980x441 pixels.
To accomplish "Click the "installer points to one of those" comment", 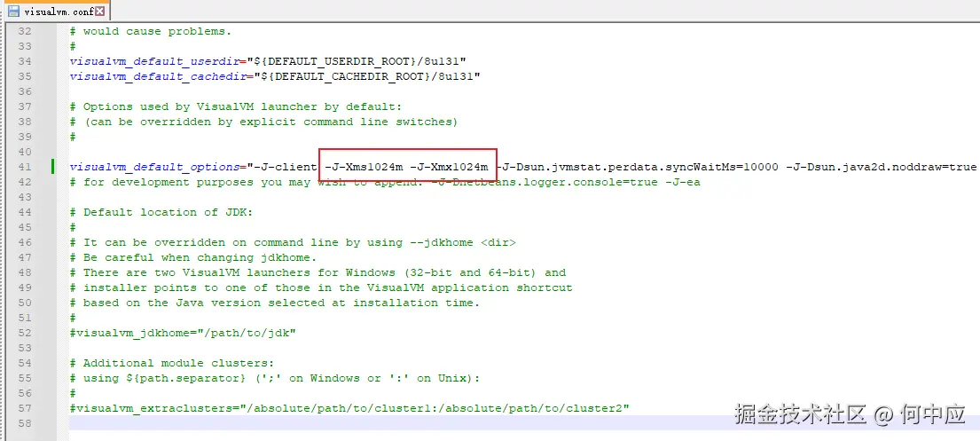I will 321,287.
